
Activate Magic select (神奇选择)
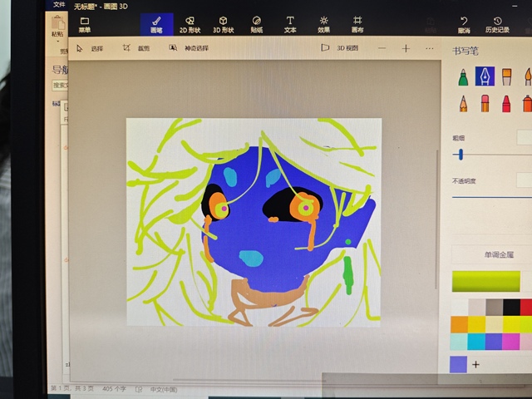click(188, 48)
